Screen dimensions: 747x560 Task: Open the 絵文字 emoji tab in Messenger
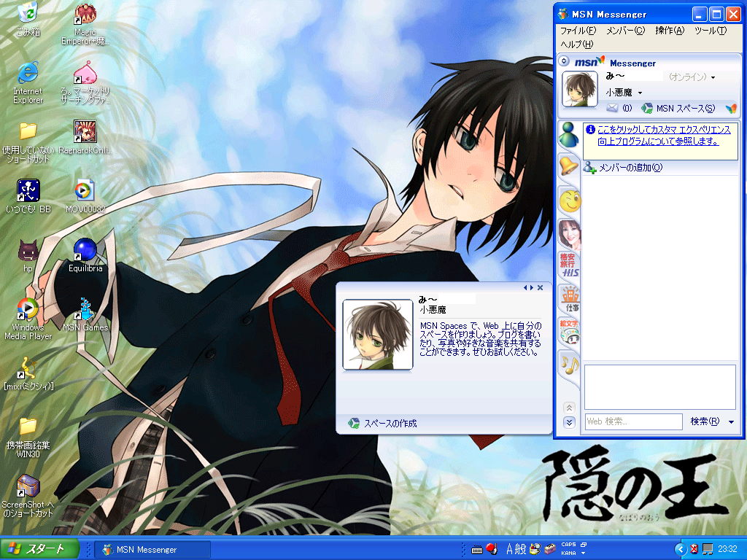click(569, 332)
